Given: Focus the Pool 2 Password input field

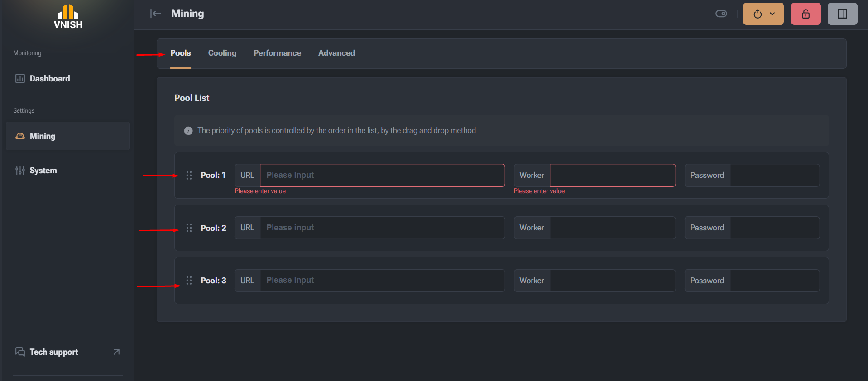Looking at the screenshot, I should 775,228.
